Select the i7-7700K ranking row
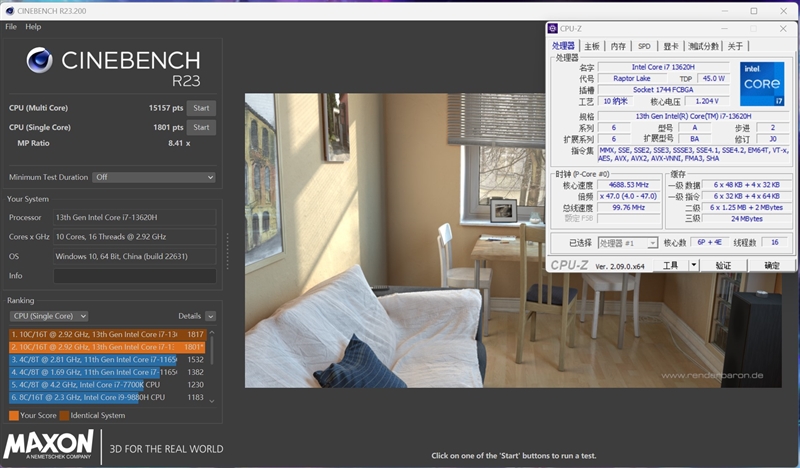Image resolution: width=800 pixels, height=468 pixels. pyautogui.click(x=107, y=385)
